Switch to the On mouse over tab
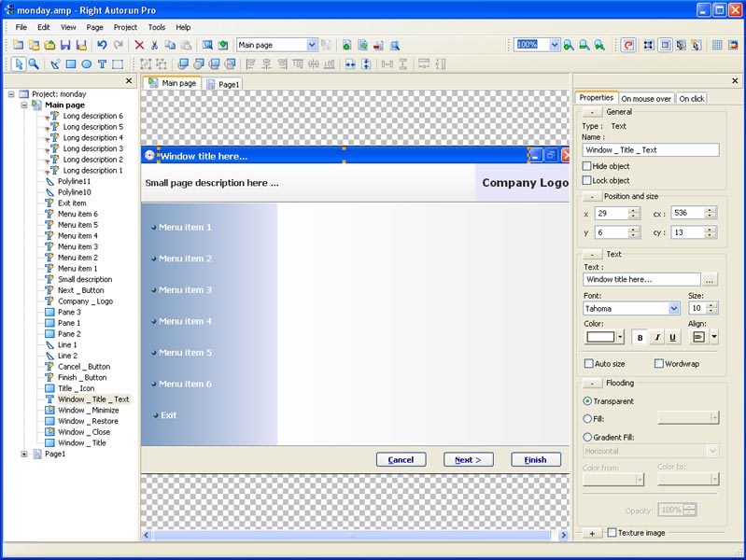 tap(645, 98)
